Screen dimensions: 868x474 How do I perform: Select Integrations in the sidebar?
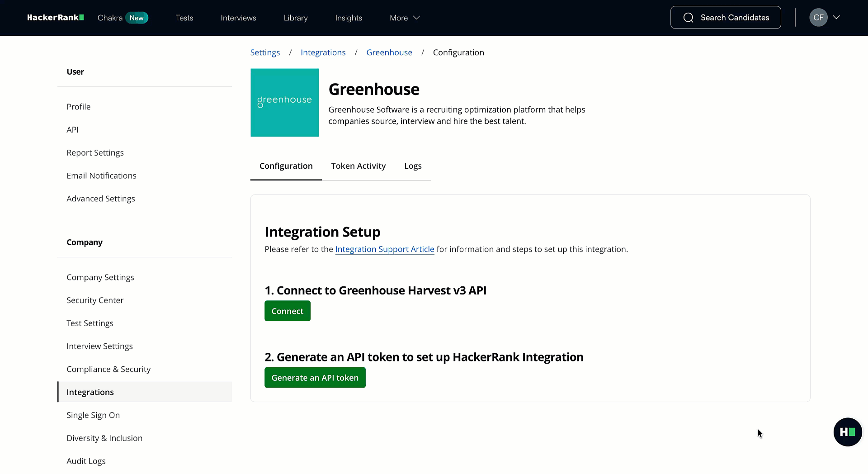145,392
